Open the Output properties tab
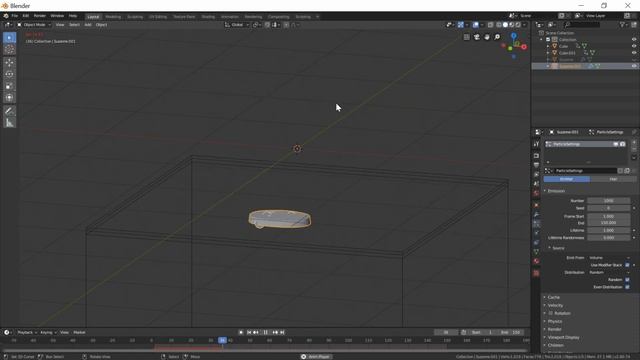Screen dimensions: 640x360 pos(536,165)
